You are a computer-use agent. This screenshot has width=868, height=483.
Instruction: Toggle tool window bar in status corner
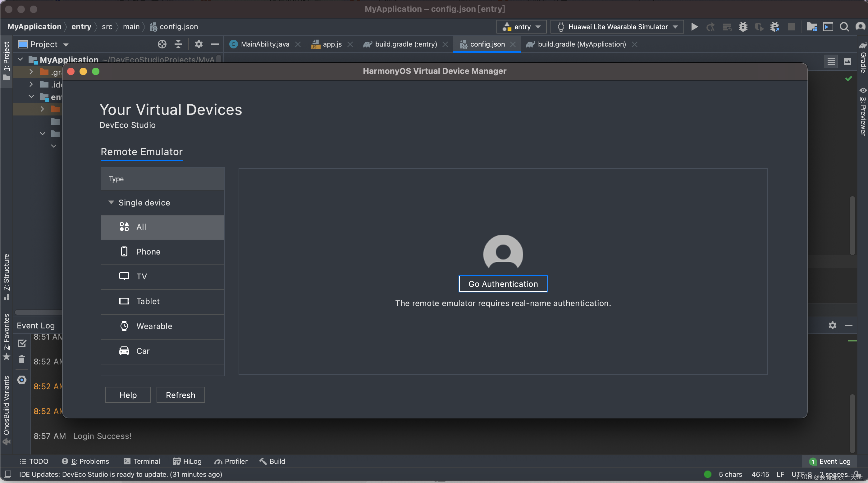click(7, 474)
